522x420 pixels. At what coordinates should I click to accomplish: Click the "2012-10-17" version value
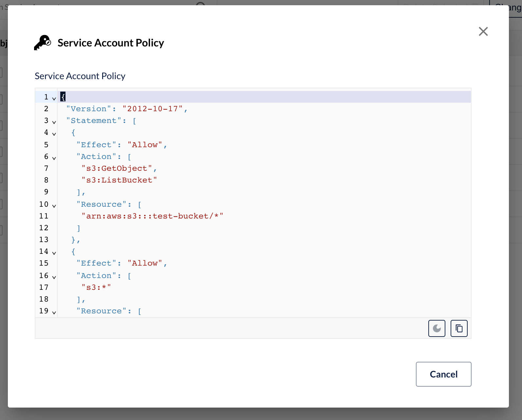(152, 109)
